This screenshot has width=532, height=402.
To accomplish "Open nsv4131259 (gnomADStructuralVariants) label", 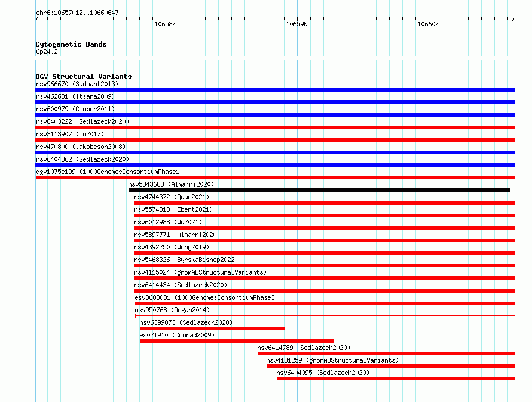I will point(332,360).
